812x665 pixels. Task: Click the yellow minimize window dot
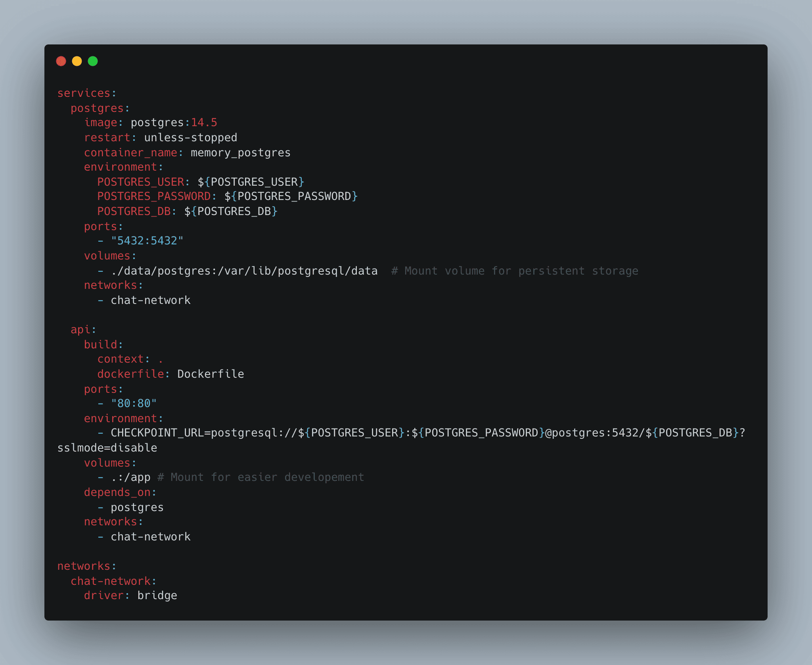pyautogui.click(x=77, y=61)
